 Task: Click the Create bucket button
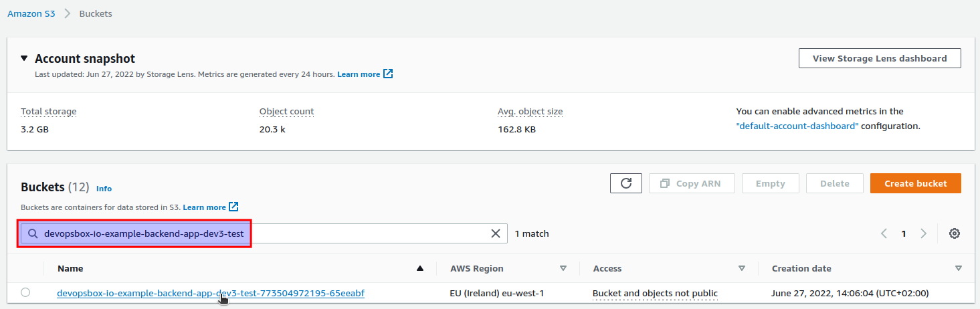click(916, 183)
